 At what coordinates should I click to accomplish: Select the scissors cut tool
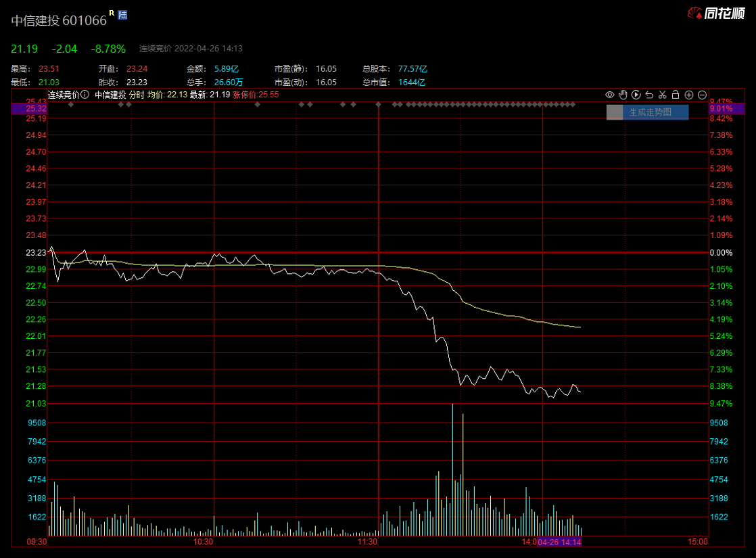[x=663, y=95]
